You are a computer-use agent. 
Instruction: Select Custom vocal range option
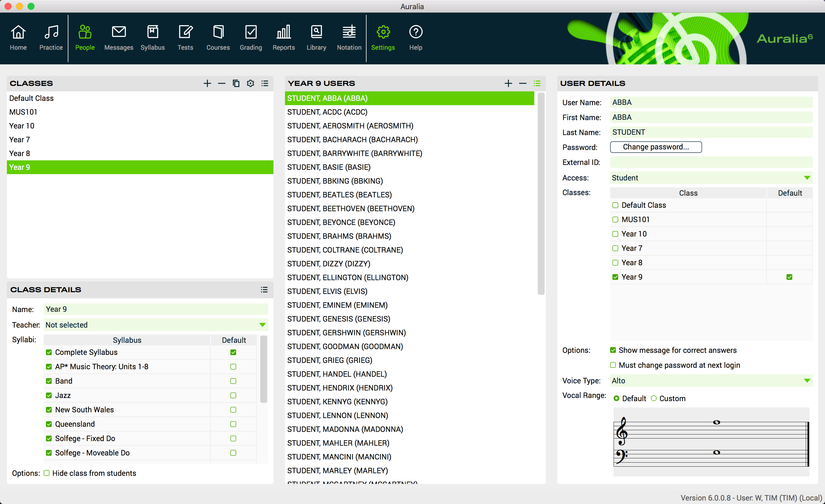(x=654, y=399)
